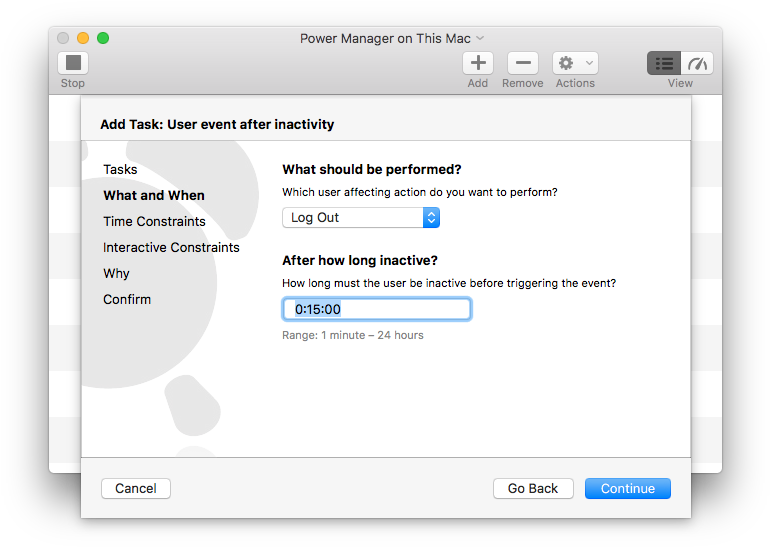Switch to the gauge view icon
Image resolution: width=770 pixels, height=547 pixels.
(698, 63)
